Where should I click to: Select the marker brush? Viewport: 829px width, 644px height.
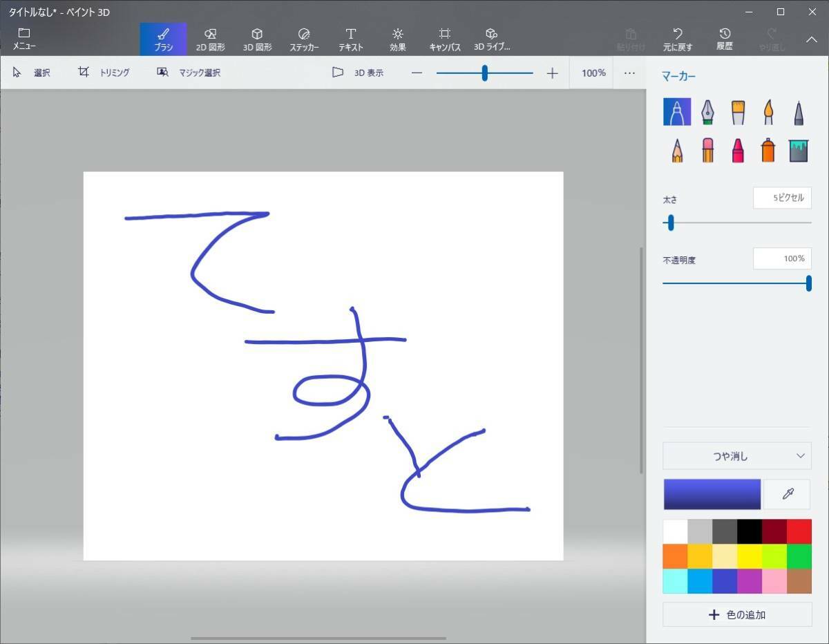[677, 112]
